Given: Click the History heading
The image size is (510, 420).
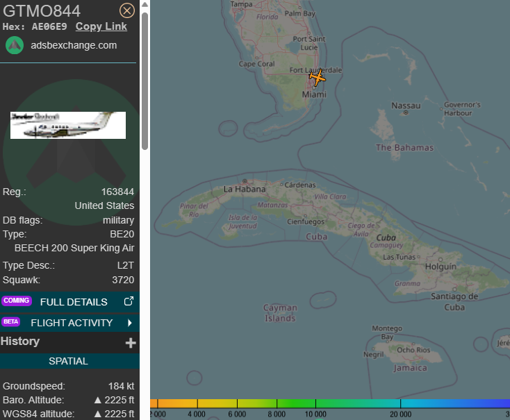Looking at the screenshot, I should tap(20, 341).
